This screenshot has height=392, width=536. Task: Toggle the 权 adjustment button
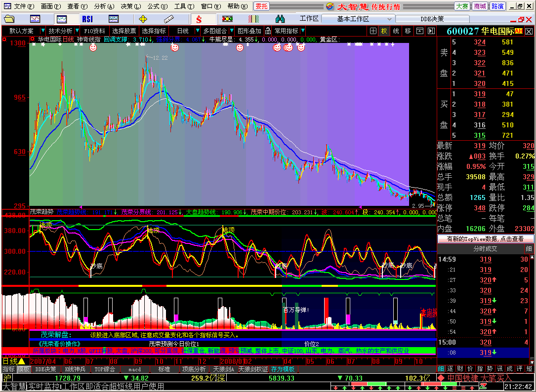384,31
